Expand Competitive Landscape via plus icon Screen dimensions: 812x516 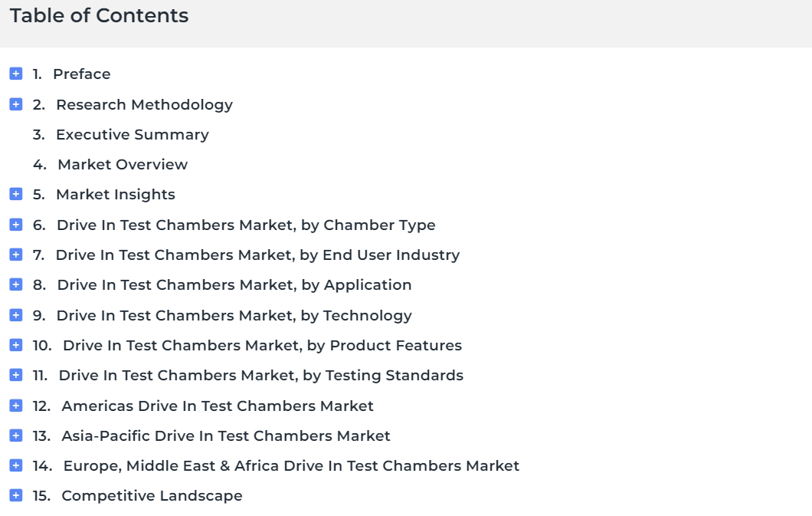16,495
